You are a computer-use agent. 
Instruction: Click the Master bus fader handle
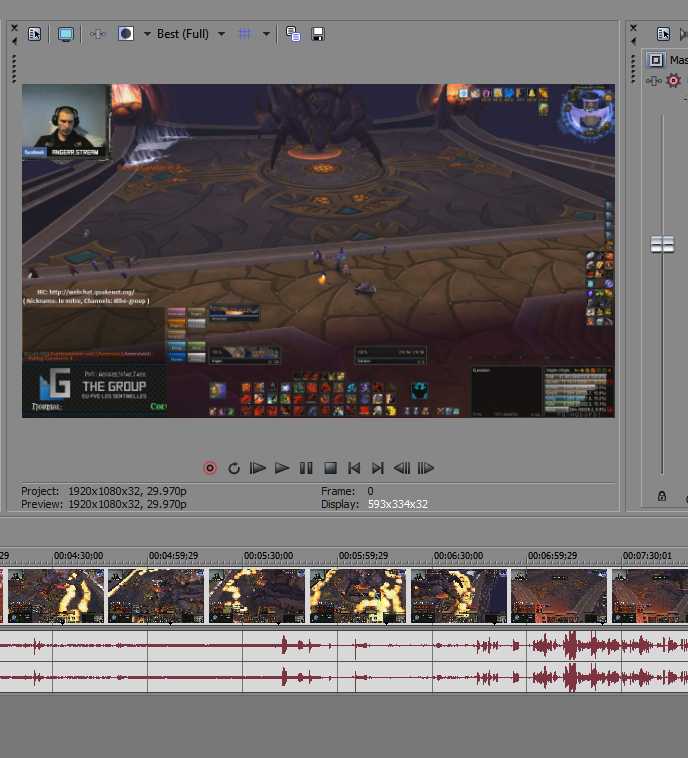pyautogui.click(x=662, y=244)
